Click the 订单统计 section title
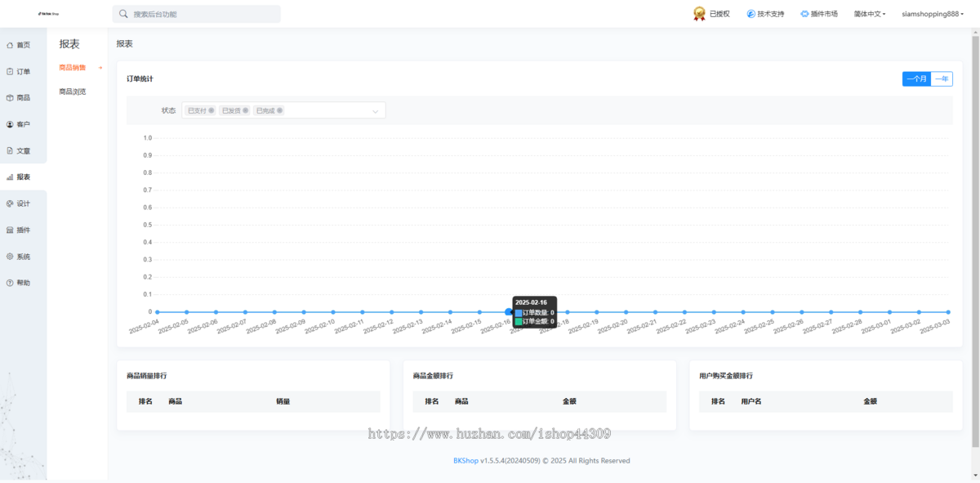Viewport: 980px width, 483px height. [x=140, y=78]
